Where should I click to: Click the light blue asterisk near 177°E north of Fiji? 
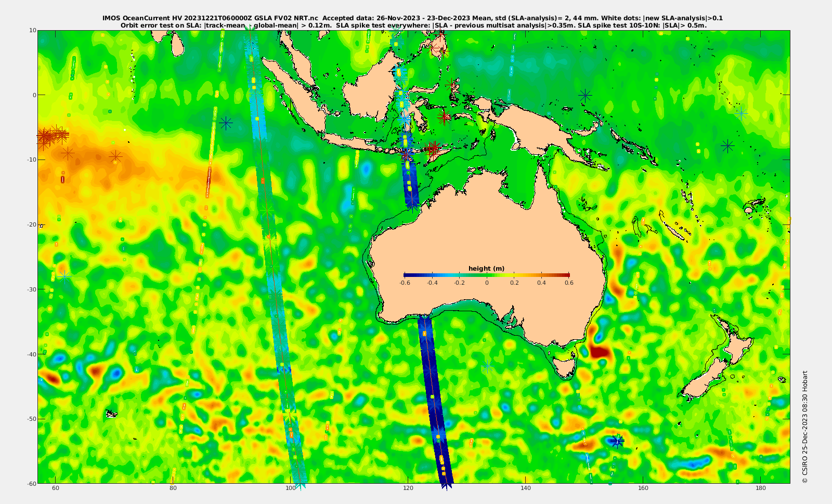click(741, 113)
